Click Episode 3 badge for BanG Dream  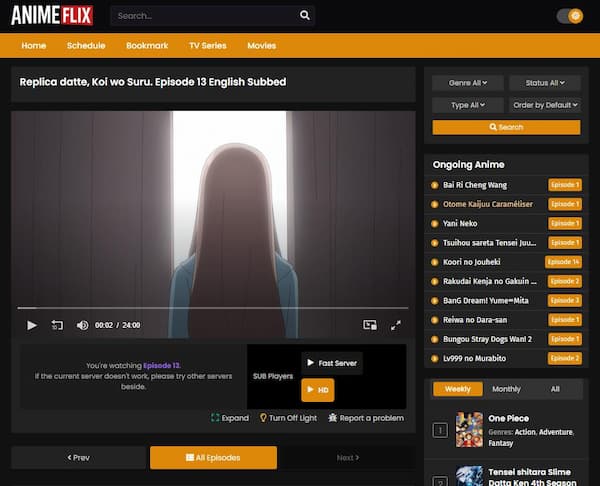[565, 300]
